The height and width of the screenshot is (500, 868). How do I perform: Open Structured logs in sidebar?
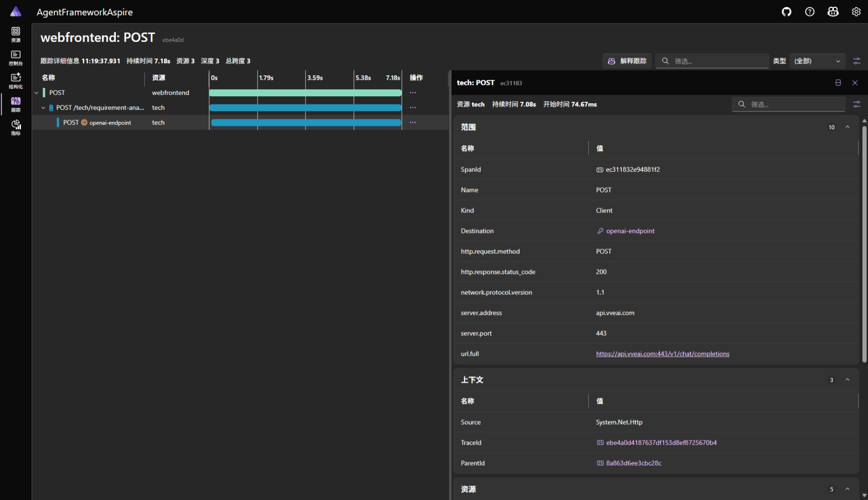click(x=16, y=80)
